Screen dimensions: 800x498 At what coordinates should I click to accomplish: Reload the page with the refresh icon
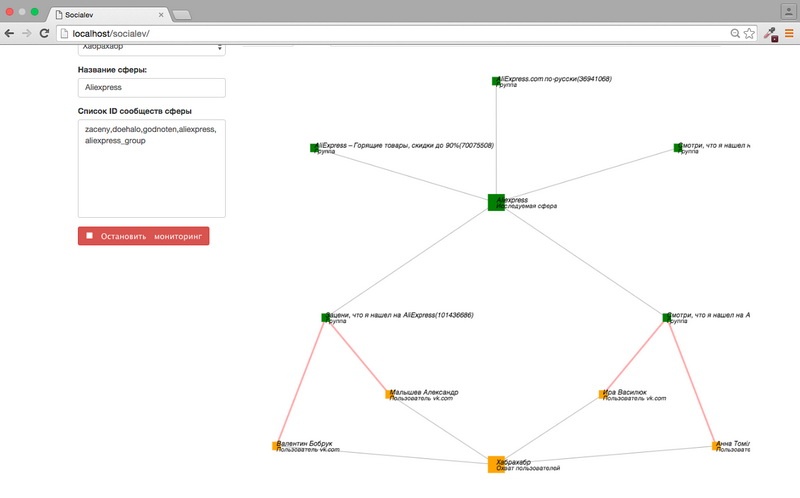pyautogui.click(x=44, y=33)
